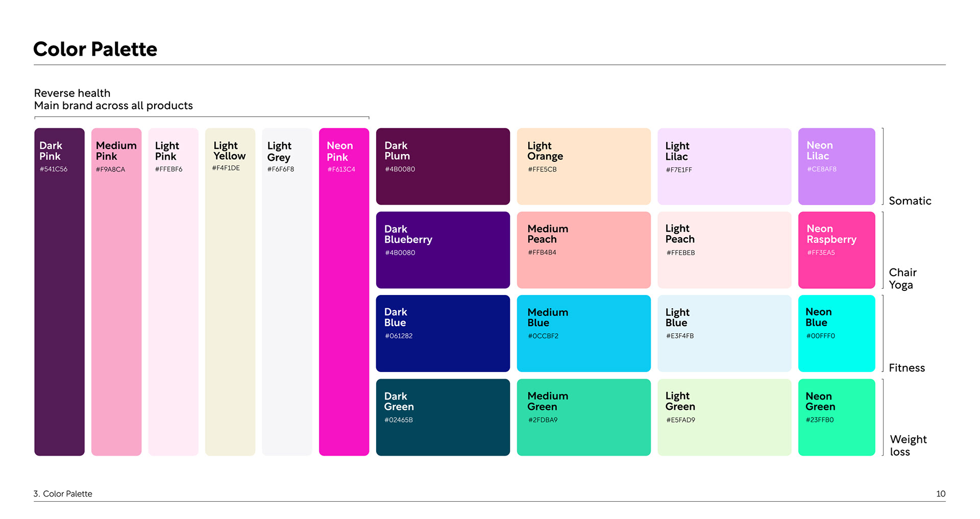Click the 'Reverse health' label
The image size is (980, 519).
pos(72,93)
